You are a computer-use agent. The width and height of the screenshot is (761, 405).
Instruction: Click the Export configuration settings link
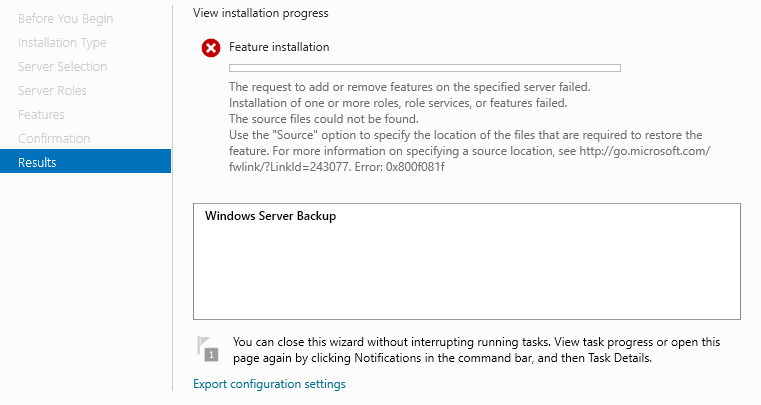[269, 384]
